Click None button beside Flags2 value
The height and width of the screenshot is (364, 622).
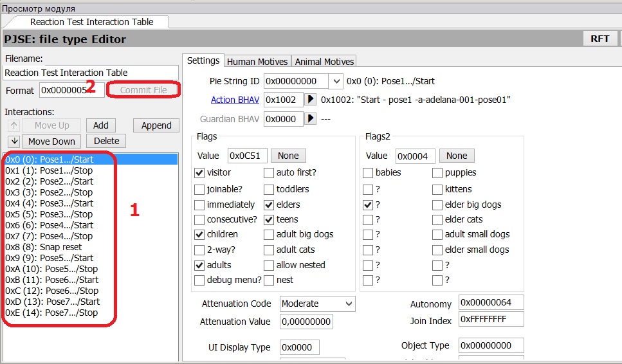pos(456,156)
